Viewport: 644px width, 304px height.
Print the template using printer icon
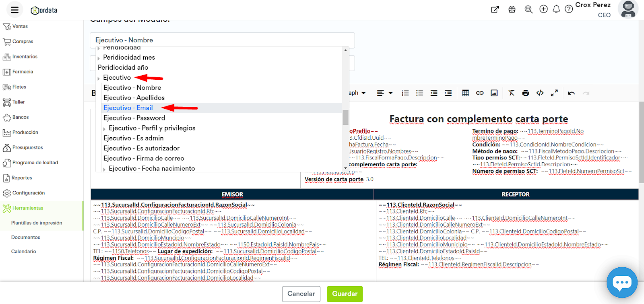click(526, 93)
